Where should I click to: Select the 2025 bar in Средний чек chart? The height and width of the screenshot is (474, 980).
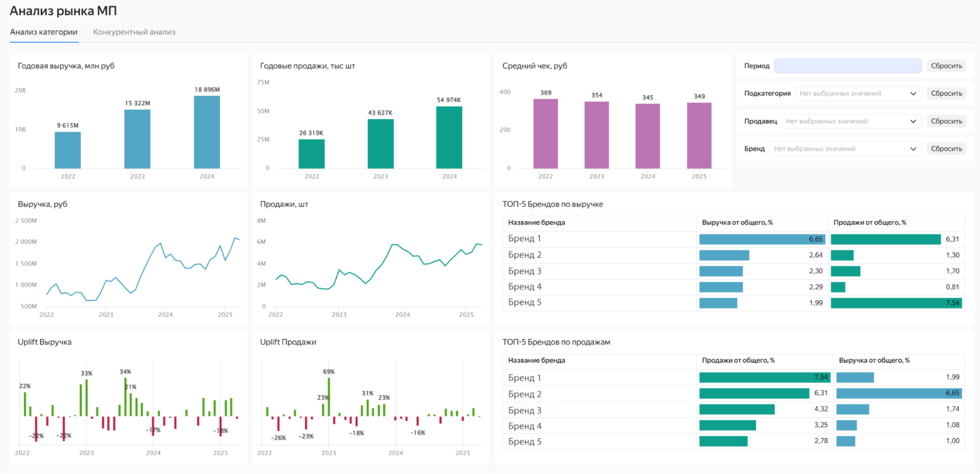699,135
